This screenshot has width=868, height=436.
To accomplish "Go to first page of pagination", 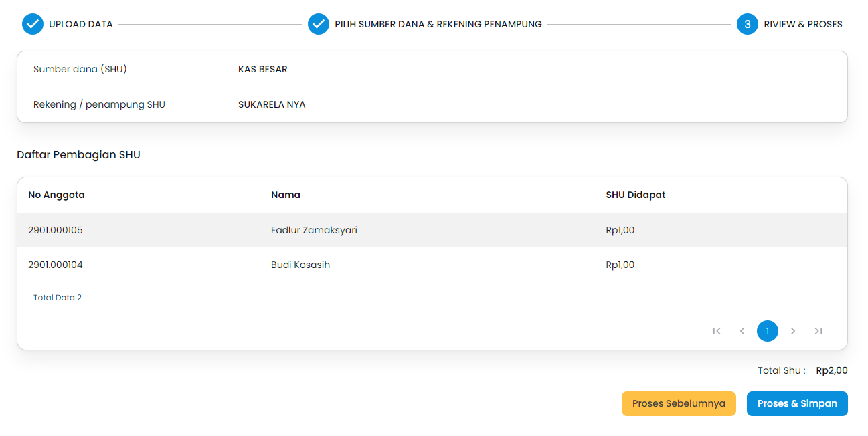I will 717,331.
